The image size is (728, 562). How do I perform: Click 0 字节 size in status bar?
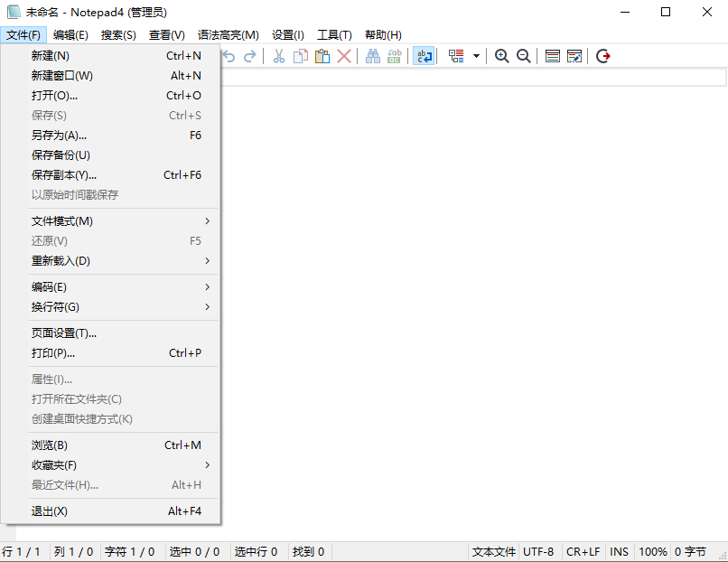(x=691, y=552)
